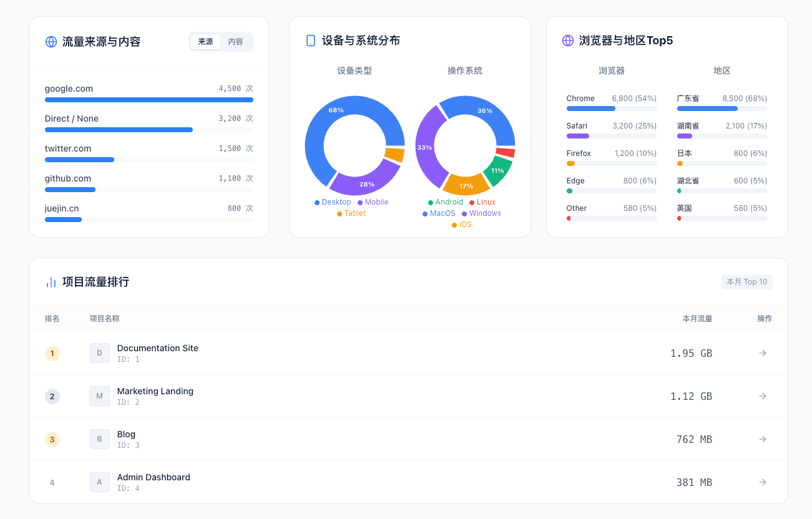The width and height of the screenshot is (812, 519).
Task: Click the D avatar for Documentation Site
Action: click(100, 352)
